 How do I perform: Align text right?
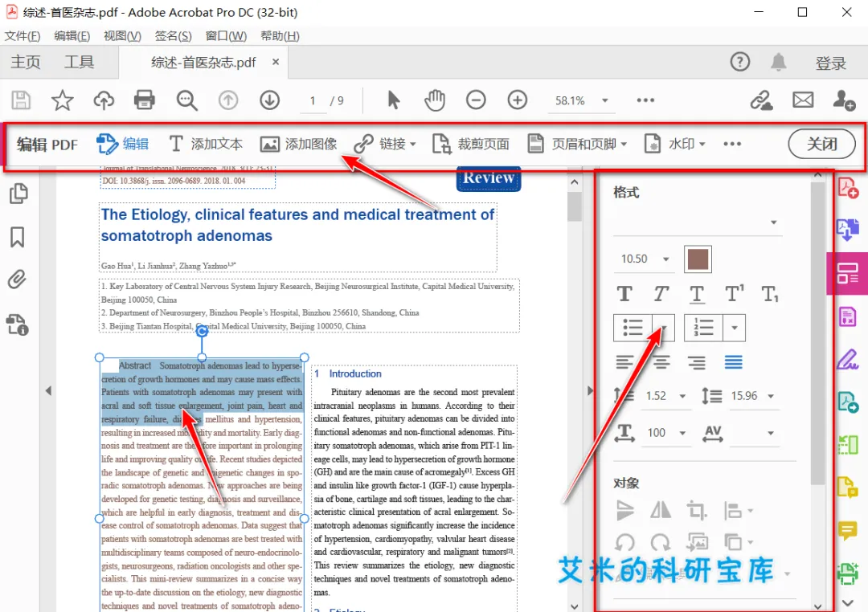coord(697,362)
